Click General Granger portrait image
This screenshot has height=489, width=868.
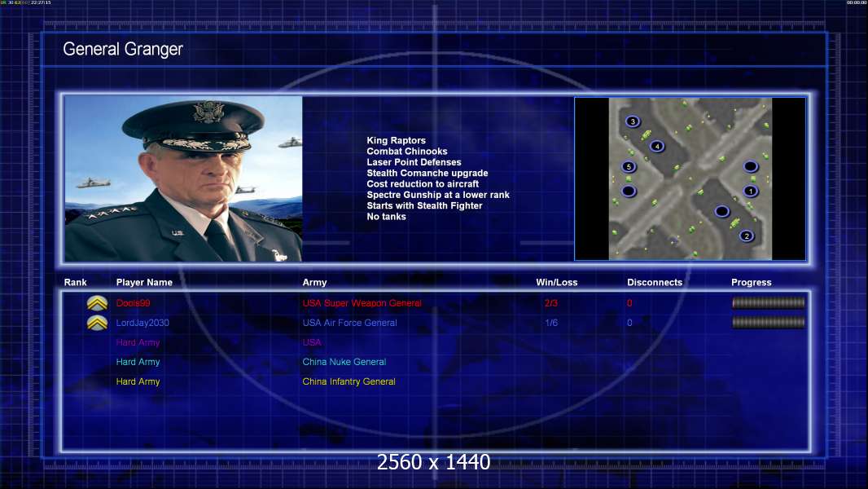tap(183, 178)
